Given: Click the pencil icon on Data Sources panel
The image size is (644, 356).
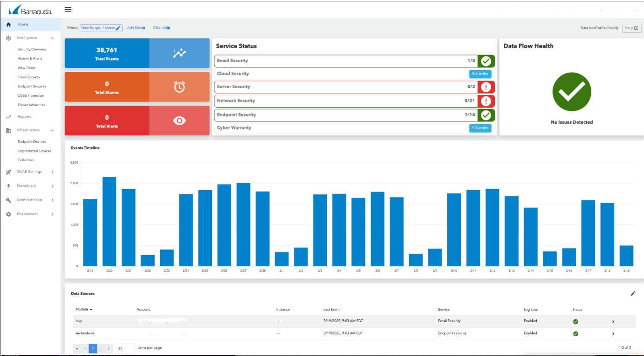Looking at the screenshot, I should tap(633, 293).
